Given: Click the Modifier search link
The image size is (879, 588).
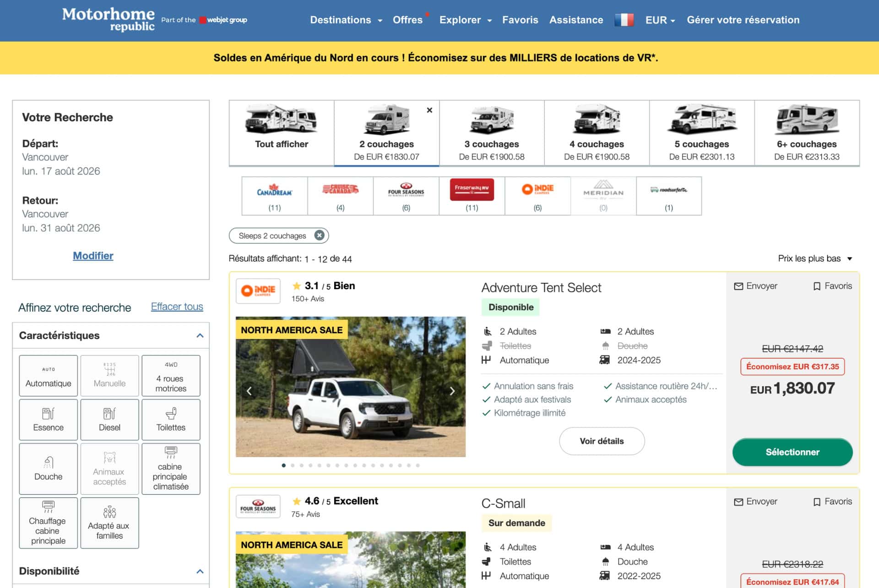Looking at the screenshot, I should [93, 256].
